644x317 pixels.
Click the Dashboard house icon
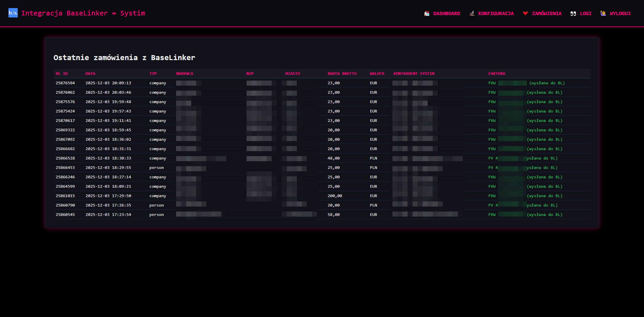[427, 13]
